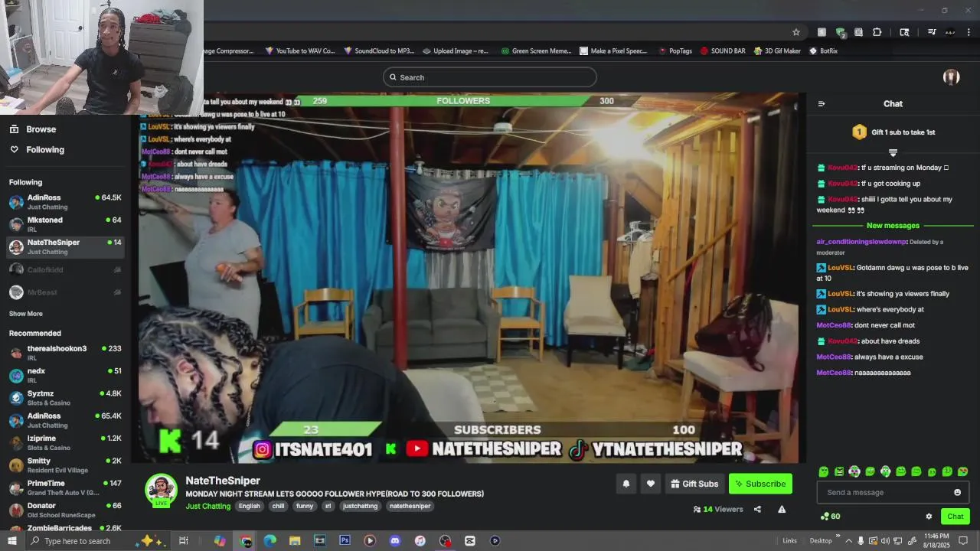Screen dimensions: 980x551
Task: Click the clock showing 11:46 PM
Action: click(x=937, y=541)
